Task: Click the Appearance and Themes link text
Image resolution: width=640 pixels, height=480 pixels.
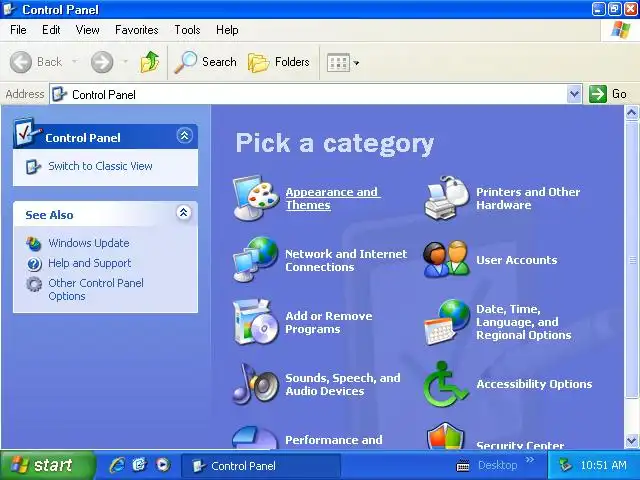Action: click(333, 198)
